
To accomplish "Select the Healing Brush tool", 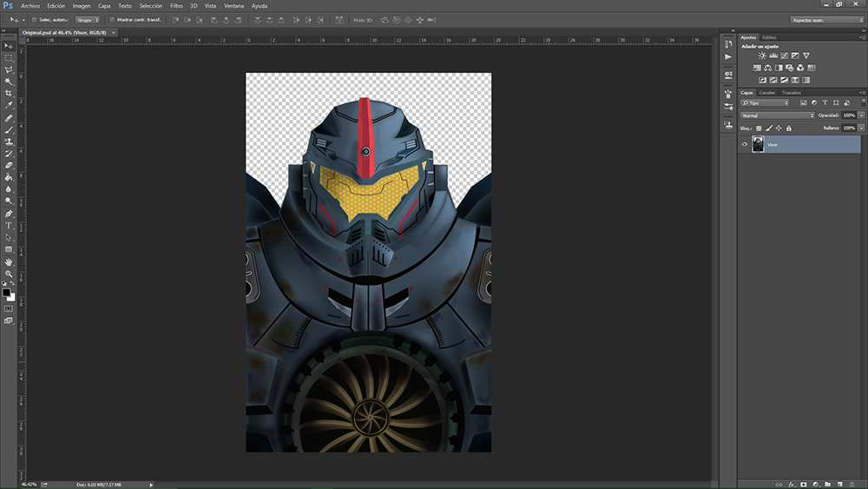I will pyautogui.click(x=9, y=118).
